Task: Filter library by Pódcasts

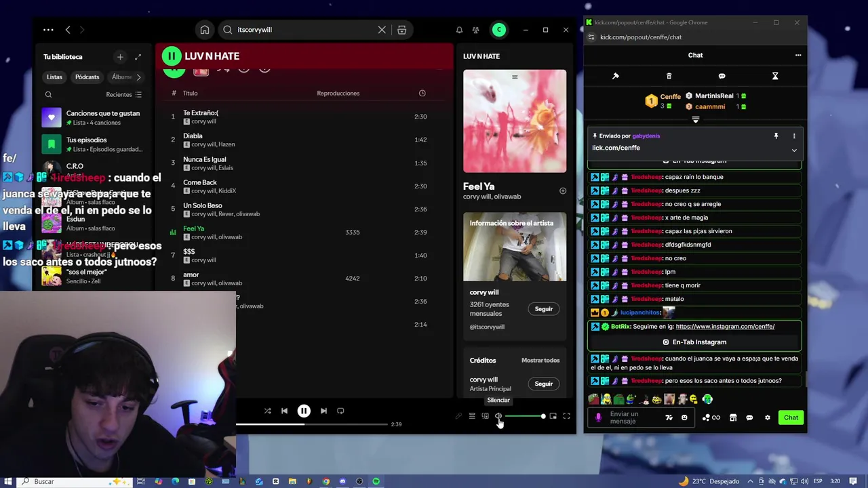Action: (x=87, y=77)
